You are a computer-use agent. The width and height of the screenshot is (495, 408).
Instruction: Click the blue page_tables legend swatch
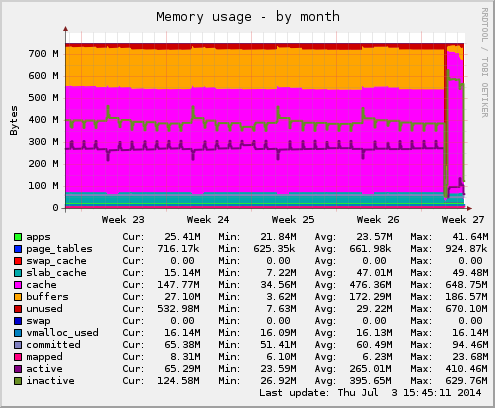pos(18,249)
